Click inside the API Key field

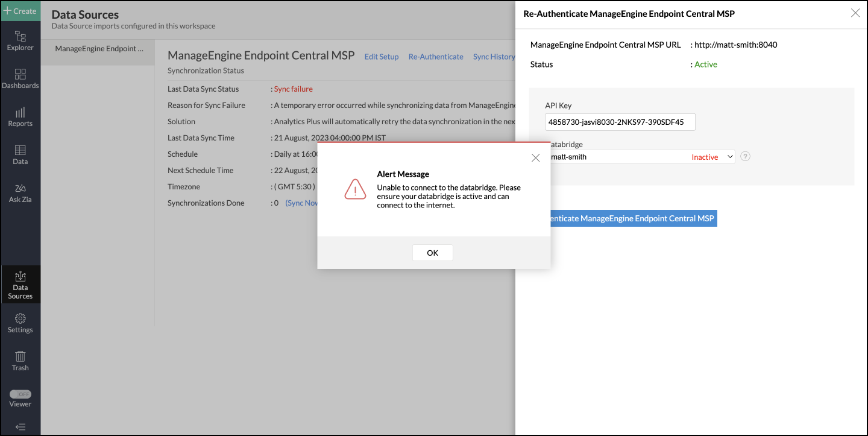tap(620, 122)
